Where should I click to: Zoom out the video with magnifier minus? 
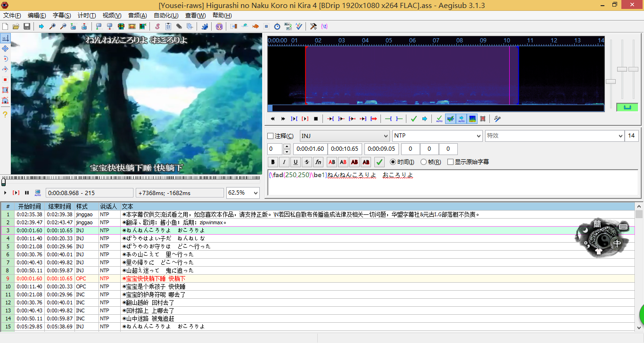point(63,26)
